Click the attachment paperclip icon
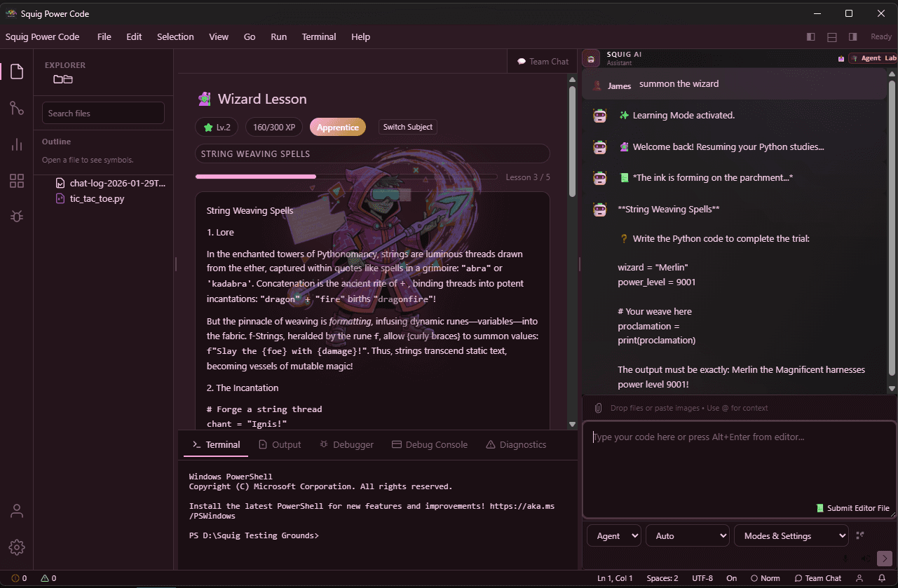Image resolution: width=898 pixels, height=588 pixels. tap(597, 407)
